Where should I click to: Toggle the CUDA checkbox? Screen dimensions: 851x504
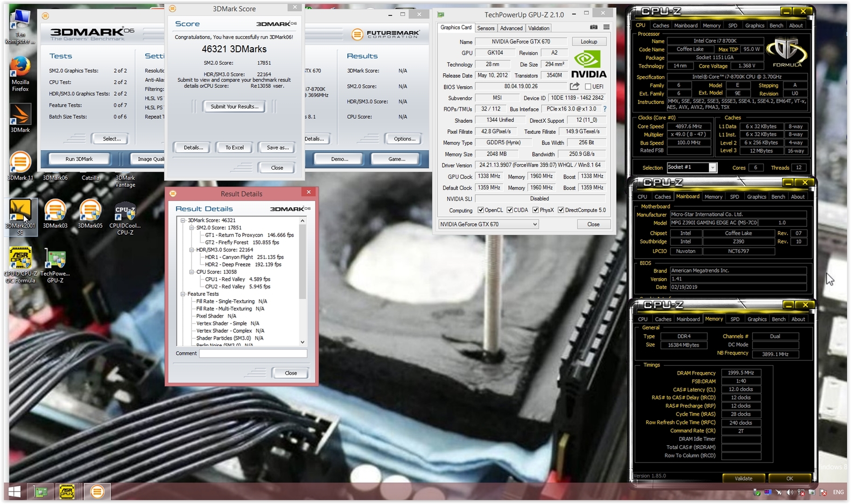click(510, 210)
